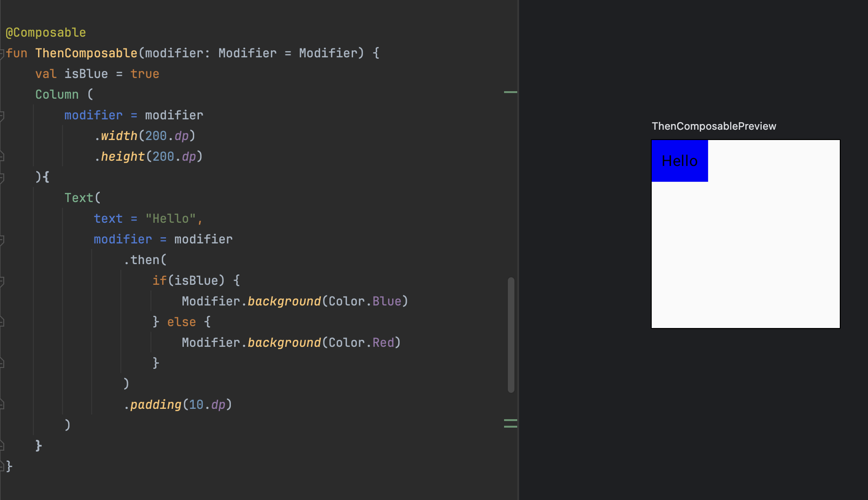Click the 'Text(' composable call
This screenshot has width=868, height=500.
82,198
